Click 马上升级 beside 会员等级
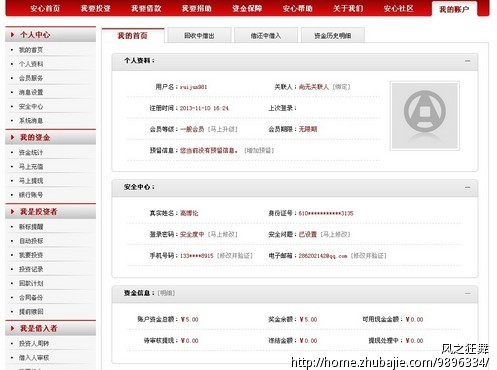Image resolution: width=497 pixels, height=370 pixels. coord(223,129)
